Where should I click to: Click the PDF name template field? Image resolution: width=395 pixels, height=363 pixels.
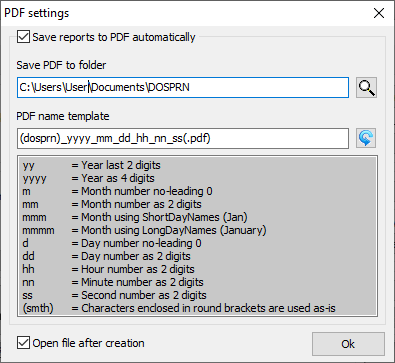[183, 138]
